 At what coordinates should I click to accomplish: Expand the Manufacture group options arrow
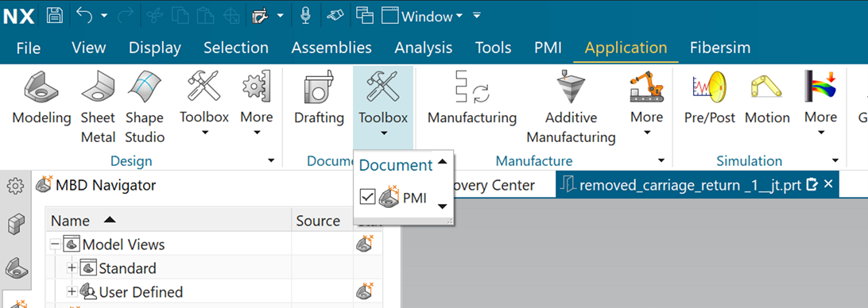click(661, 161)
